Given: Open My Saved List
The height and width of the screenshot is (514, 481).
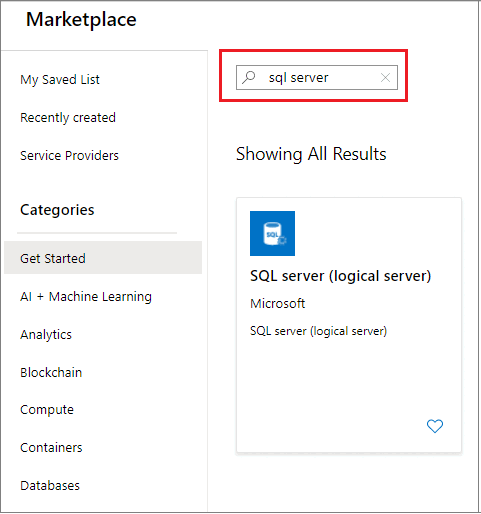Looking at the screenshot, I should tap(60, 80).
